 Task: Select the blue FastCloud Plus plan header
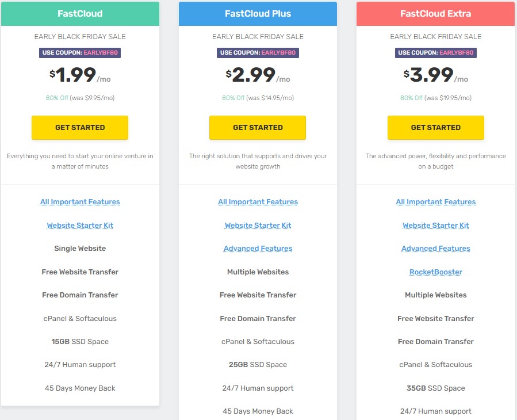tap(258, 14)
